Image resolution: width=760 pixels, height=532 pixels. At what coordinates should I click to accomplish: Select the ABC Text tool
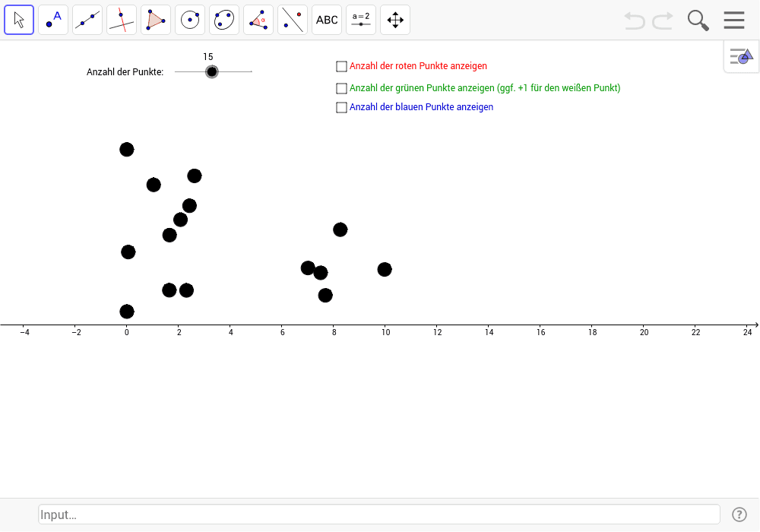pyautogui.click(x=327, y=20)
